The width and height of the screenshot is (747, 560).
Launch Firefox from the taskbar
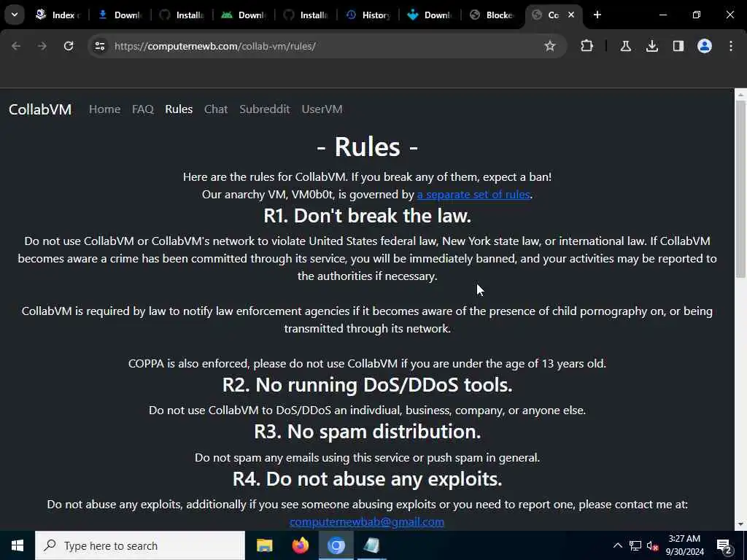click(x=300, y=545)
